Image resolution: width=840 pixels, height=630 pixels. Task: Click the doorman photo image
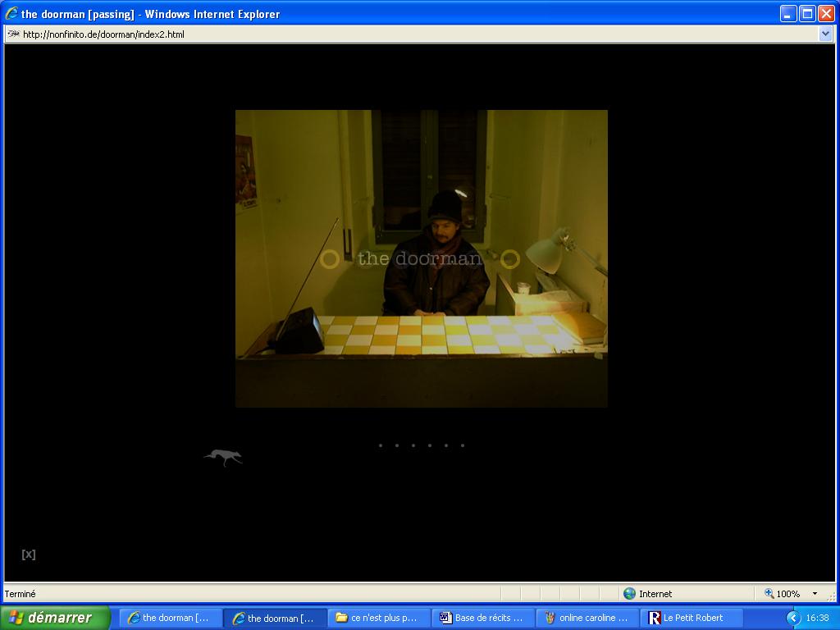421,258
